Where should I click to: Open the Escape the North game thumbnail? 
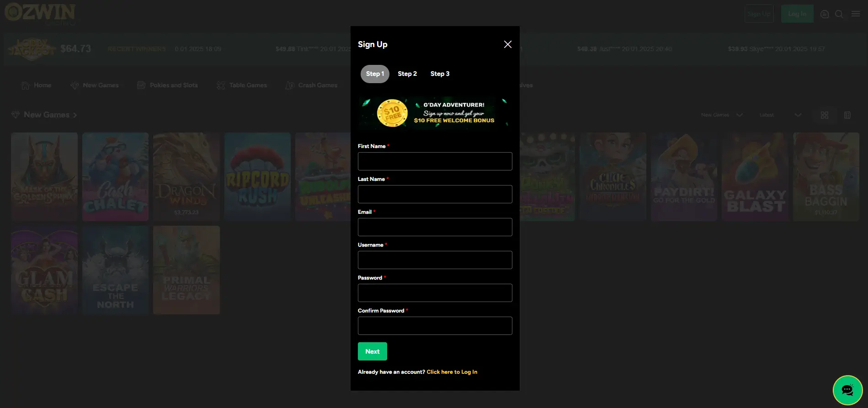tap(115, 270)
